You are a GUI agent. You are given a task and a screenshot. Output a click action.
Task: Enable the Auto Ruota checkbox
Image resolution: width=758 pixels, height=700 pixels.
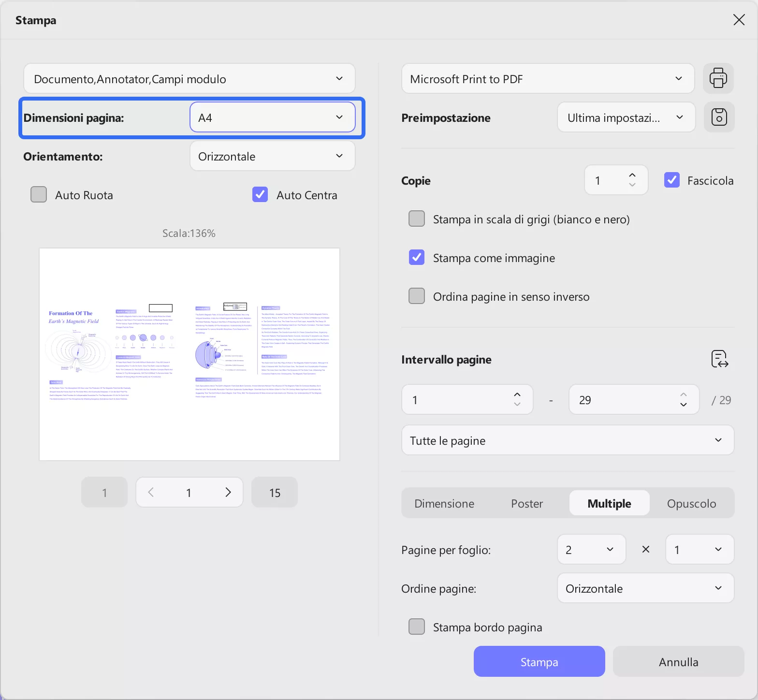[39, 195]
